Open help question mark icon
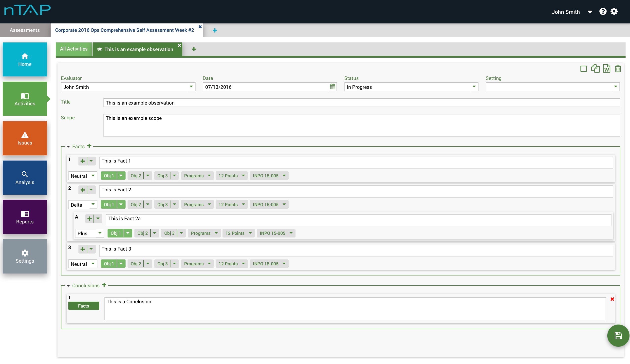630x364 pixels. point(603,12)
